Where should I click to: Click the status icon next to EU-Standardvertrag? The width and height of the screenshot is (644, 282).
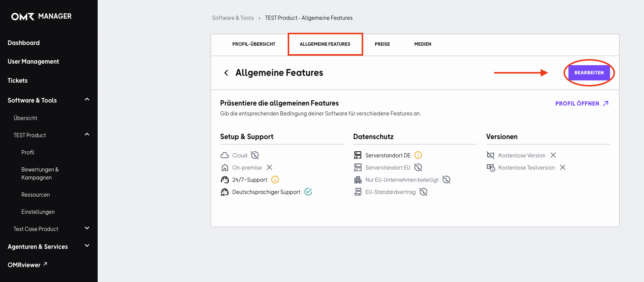point(423,192)
